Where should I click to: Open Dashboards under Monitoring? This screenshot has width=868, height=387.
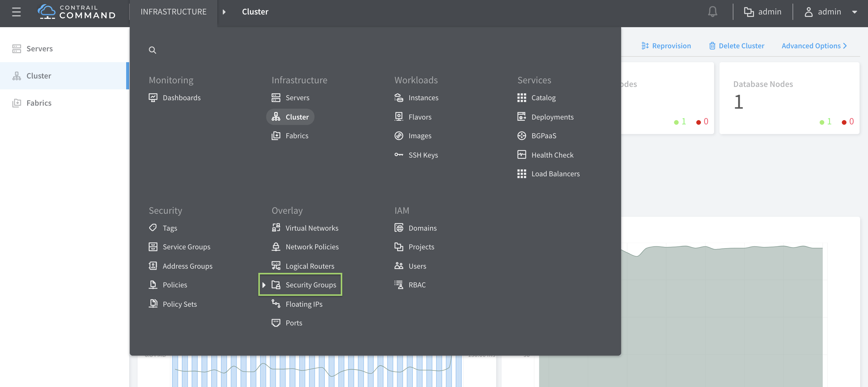(x=182, y=98)
